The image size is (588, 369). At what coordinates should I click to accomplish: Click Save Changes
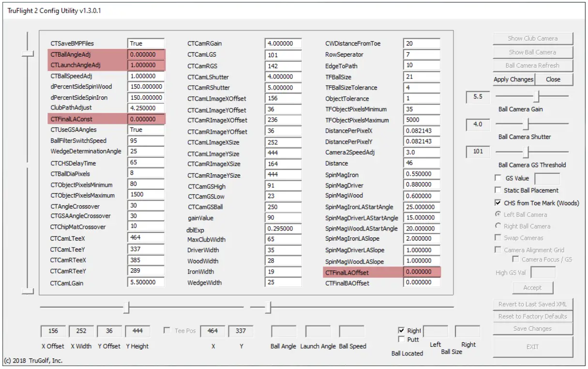532,328
